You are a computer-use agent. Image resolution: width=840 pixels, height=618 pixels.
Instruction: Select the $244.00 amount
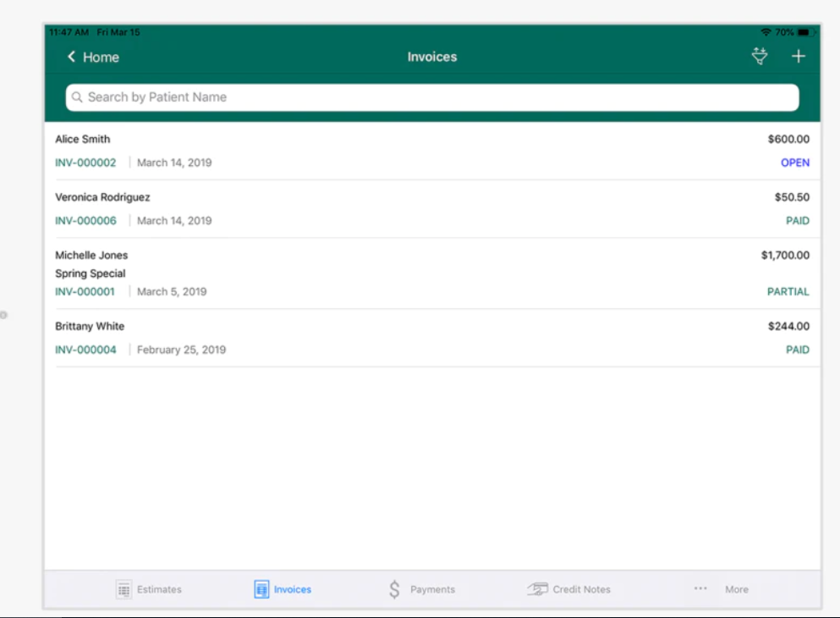coord(788,326)
